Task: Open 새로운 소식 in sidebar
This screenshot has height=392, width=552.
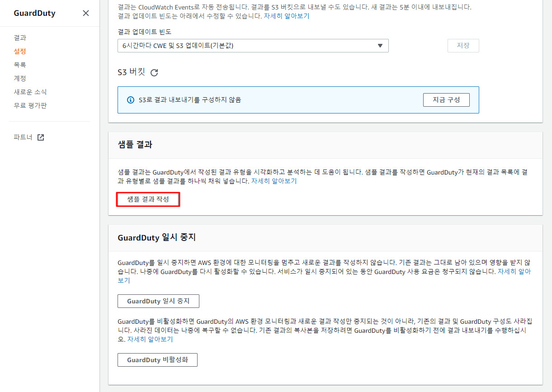Action: pos(30,92)
